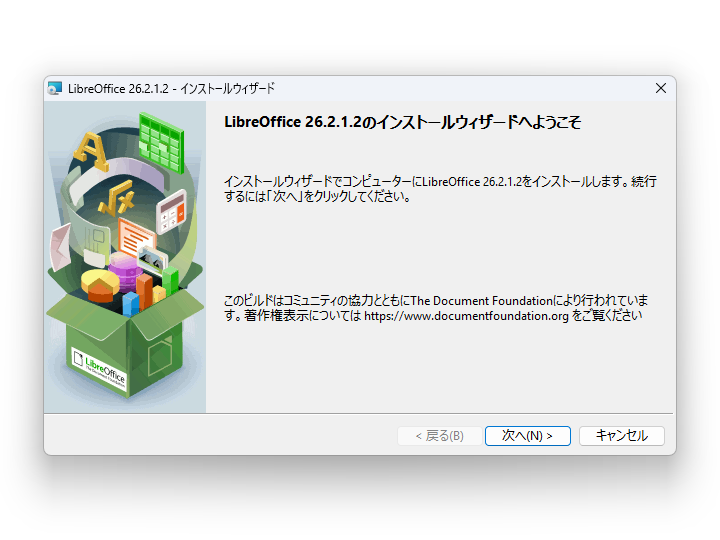Click the paragraph starting with インストールウィザードでコンピューターに
The width and height of the screenshot is (720, 540).
coord(440,189)
